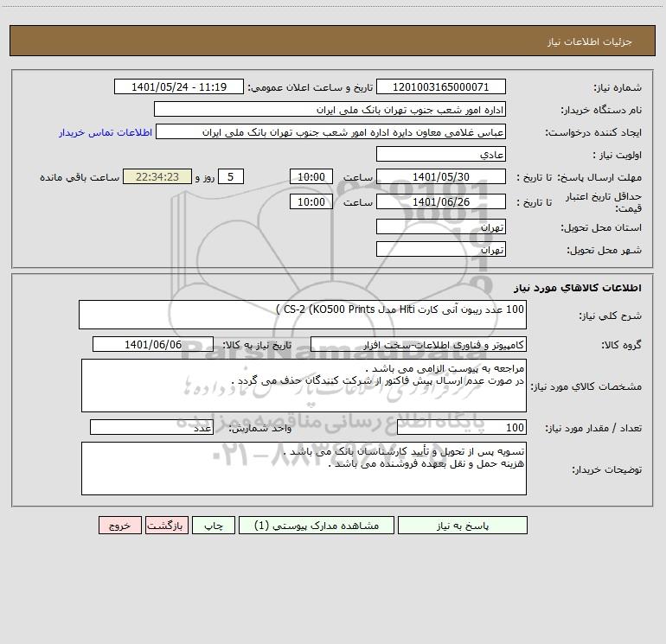Click delivery city field تهران
This screenshot has width=666, height=644.
tap(441, 249)
